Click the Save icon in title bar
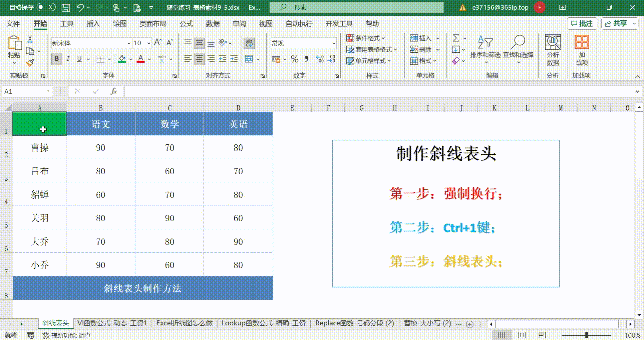Image resolution: width=644 pixels, height=340 pixels. click(x=66, y=8)
